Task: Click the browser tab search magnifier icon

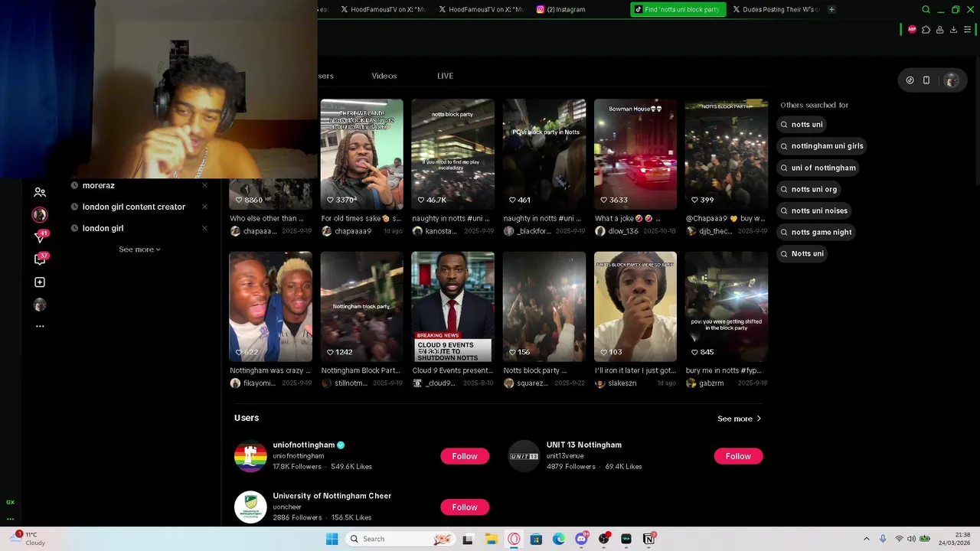Action: coord(926,9)
